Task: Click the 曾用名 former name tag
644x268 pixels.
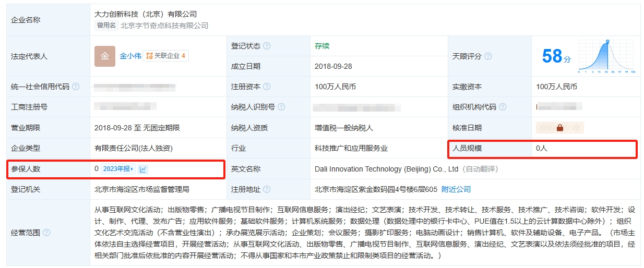Action: tap(106, 25)
